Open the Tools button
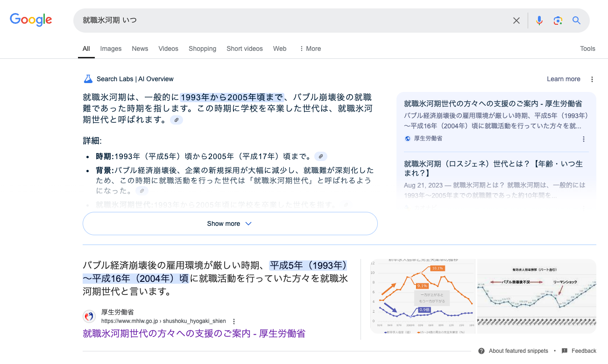The width and height of the screenshot is (608, 364). 587,49
